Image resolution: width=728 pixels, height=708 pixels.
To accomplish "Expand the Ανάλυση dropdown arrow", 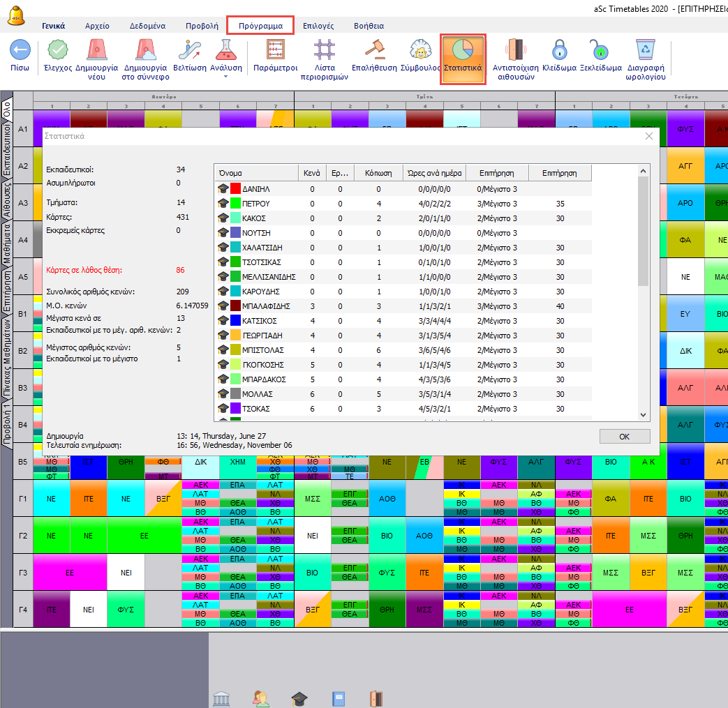I will (x=225, y=77).
